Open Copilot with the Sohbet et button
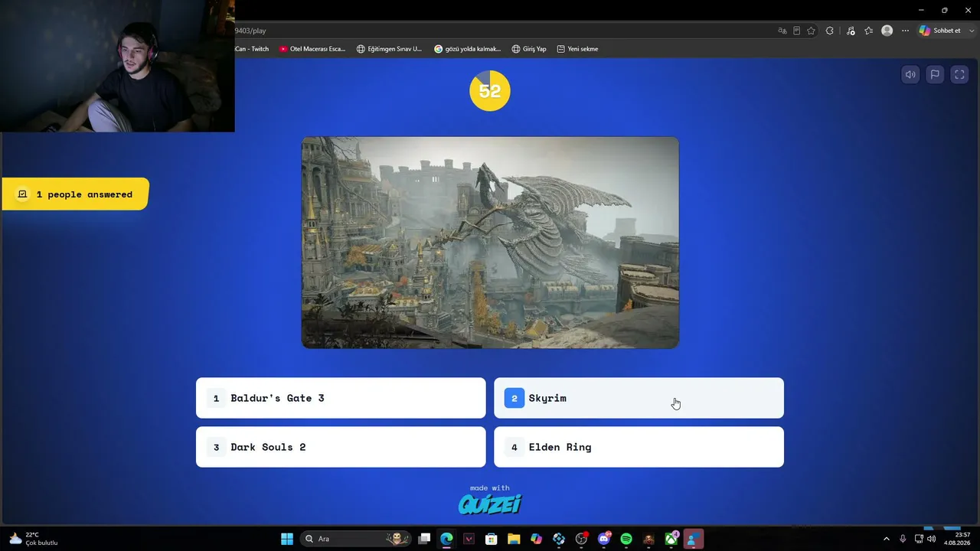This screenshot has width=980, height=551. [x=939, y=31]
